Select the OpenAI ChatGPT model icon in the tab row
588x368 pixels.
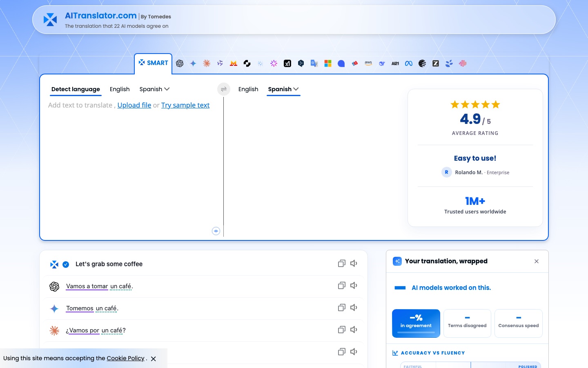point(180,63)
